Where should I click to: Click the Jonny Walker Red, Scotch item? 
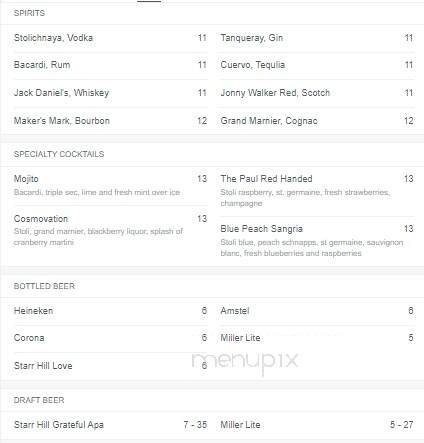tap(317, 93)
